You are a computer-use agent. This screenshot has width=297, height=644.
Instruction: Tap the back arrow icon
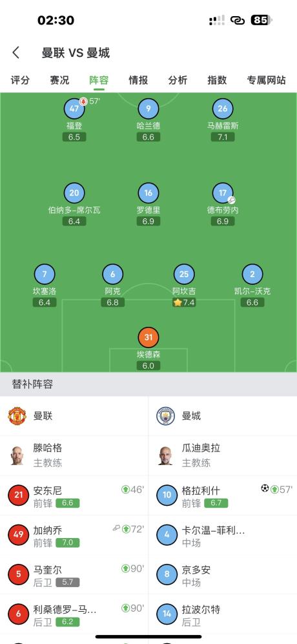point(16,52)
